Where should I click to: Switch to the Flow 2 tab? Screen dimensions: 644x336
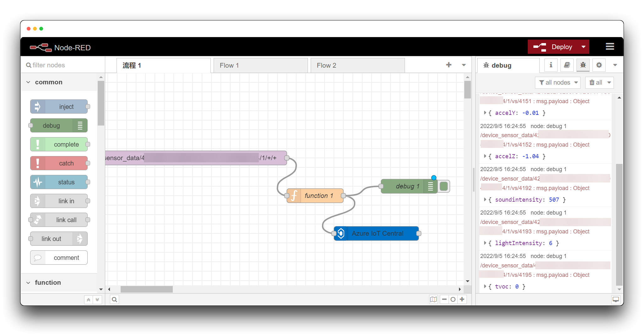[x=357, y=65]
